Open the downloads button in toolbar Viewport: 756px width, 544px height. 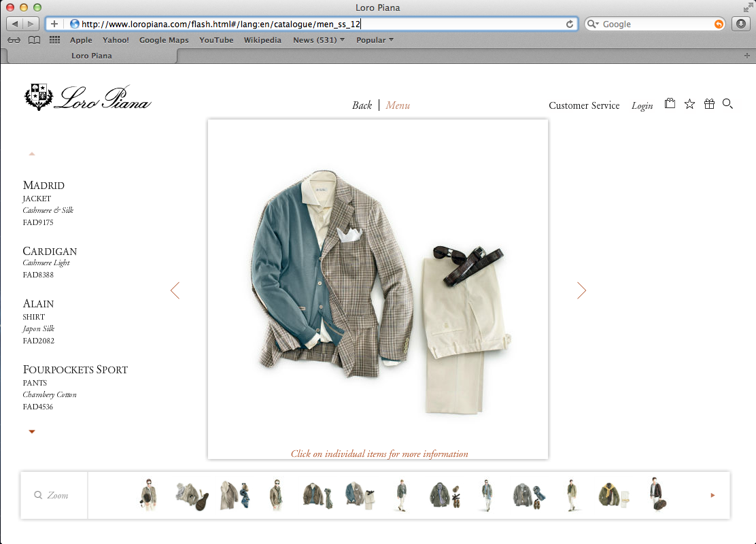741,24
